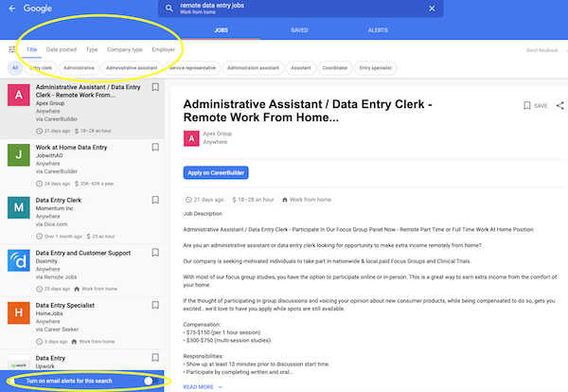Select the Coordinator chip
This screenshot has height=392, width=568.
tap(335, 68)
